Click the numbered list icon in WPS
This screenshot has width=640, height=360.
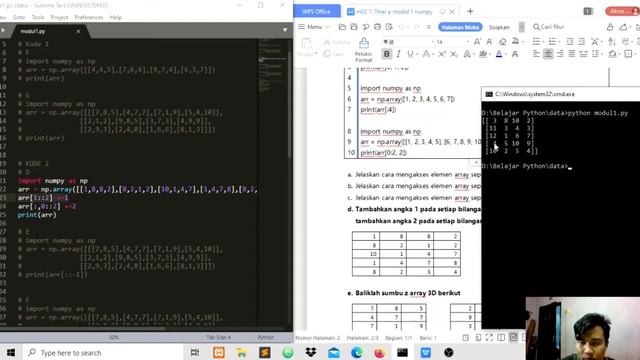553,42
